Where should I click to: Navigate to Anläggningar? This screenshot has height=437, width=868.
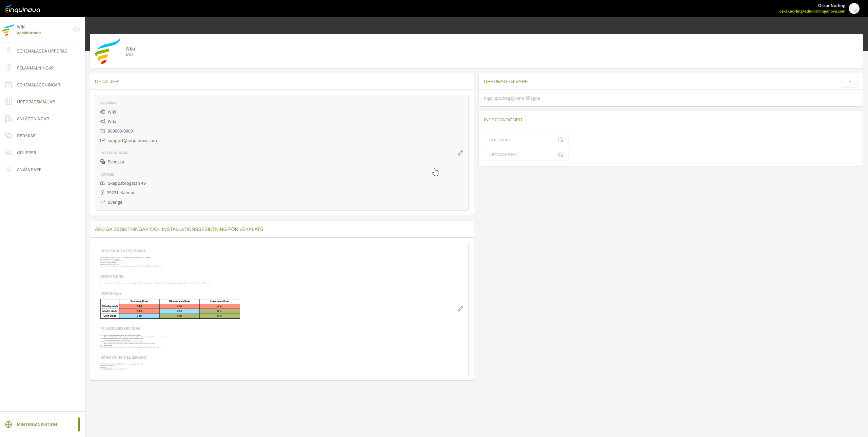click(x=33, y=119)
